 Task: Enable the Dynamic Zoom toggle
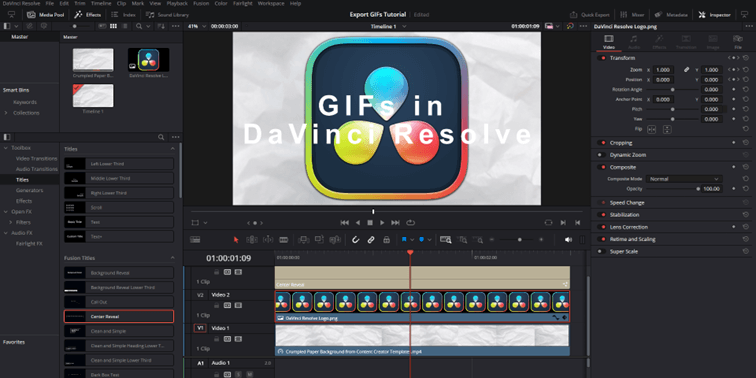click(602, 155)
